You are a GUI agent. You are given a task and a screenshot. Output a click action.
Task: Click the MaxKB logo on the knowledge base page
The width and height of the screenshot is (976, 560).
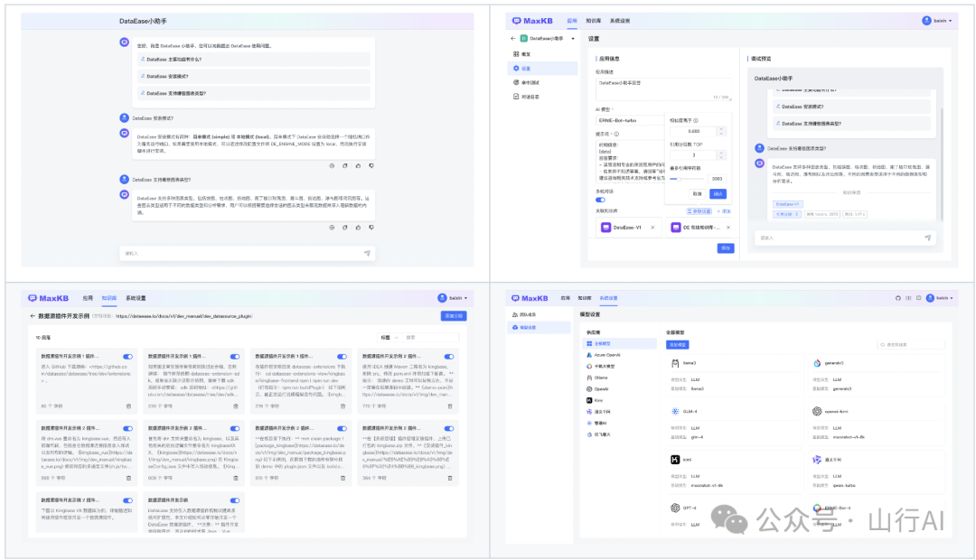click(x=48, y=298)
